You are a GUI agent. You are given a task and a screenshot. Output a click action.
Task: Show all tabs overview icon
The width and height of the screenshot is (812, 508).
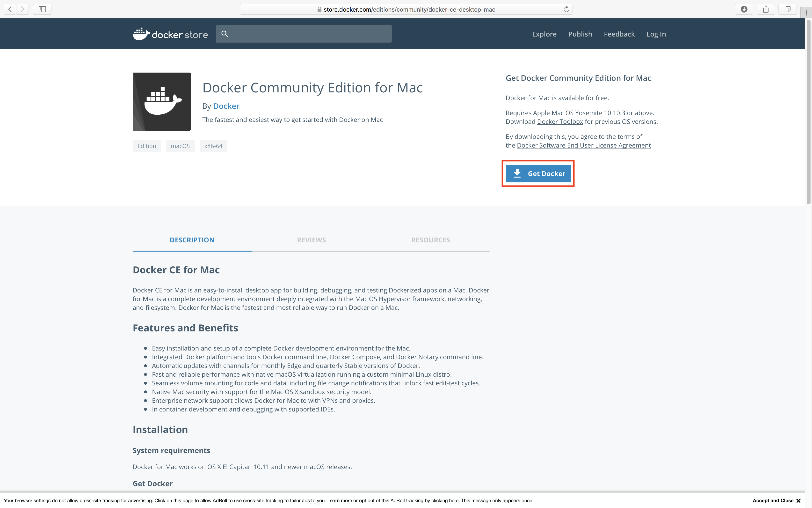point(788,9)
